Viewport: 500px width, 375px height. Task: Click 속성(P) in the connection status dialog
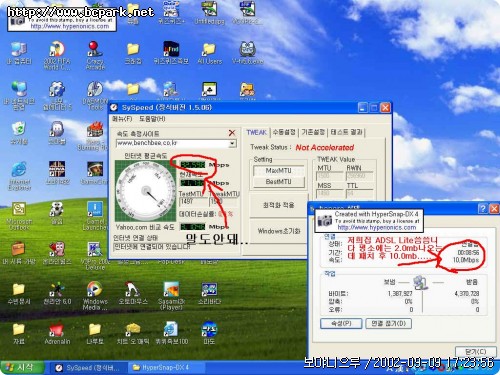(341, 323)
